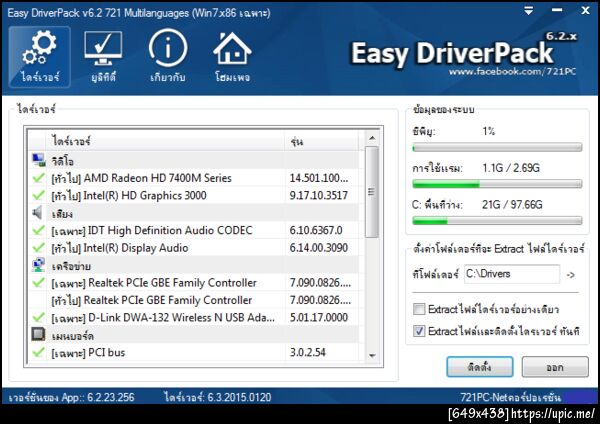600x424 pixels.
Task: Click version 14.501.100... of AMD Radeon
Action: [319, 178]
